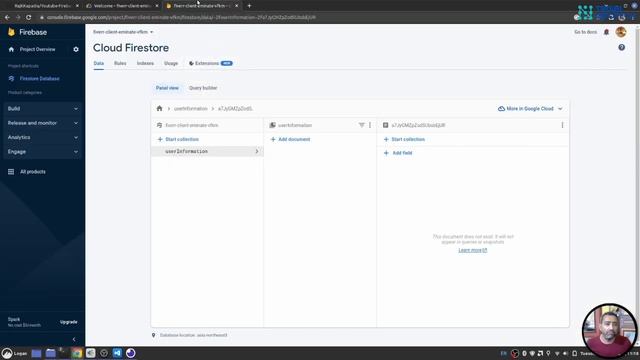Click the volume icon in system tray
Viewport: 640px width, 360px height.
565,353
